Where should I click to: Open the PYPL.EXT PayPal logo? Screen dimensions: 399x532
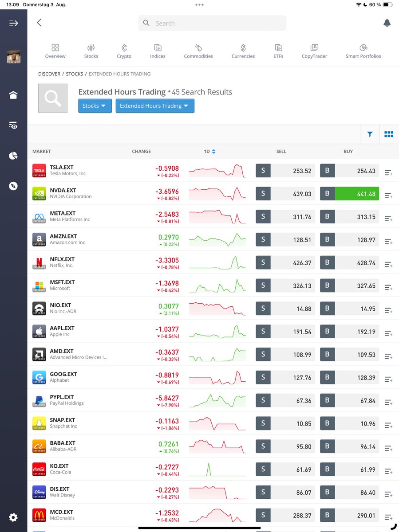click(39, 400)
